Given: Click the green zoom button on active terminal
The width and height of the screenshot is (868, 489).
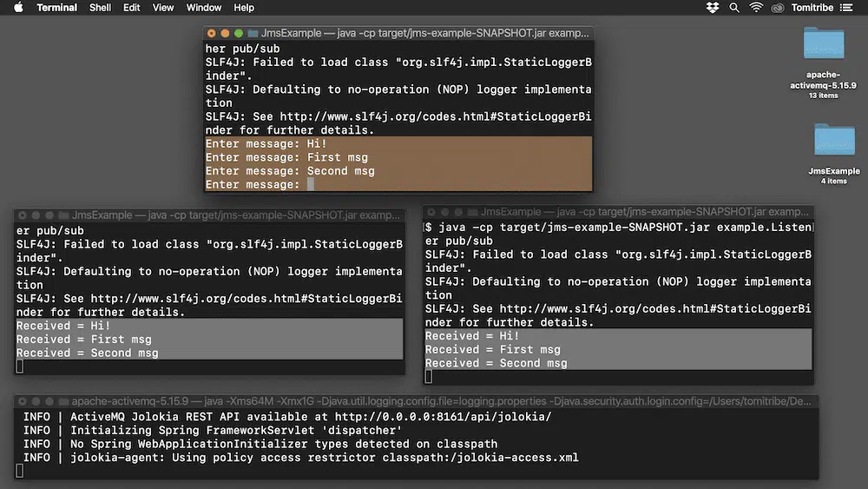Looking at the screenshot, I should [x=239, y=33].
